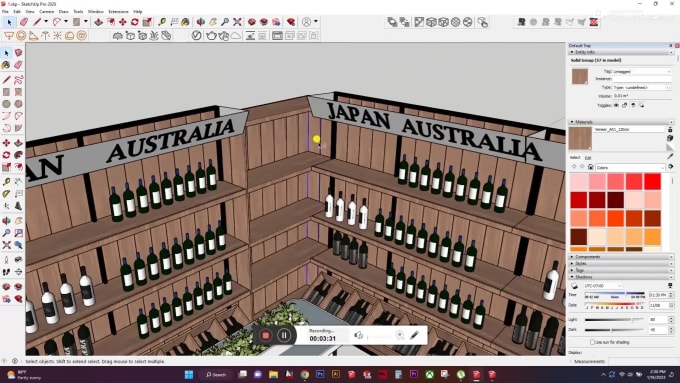This screenshot has width=680, height=383.
Task: Expand the Components panel
Action: tap(621, 257)
